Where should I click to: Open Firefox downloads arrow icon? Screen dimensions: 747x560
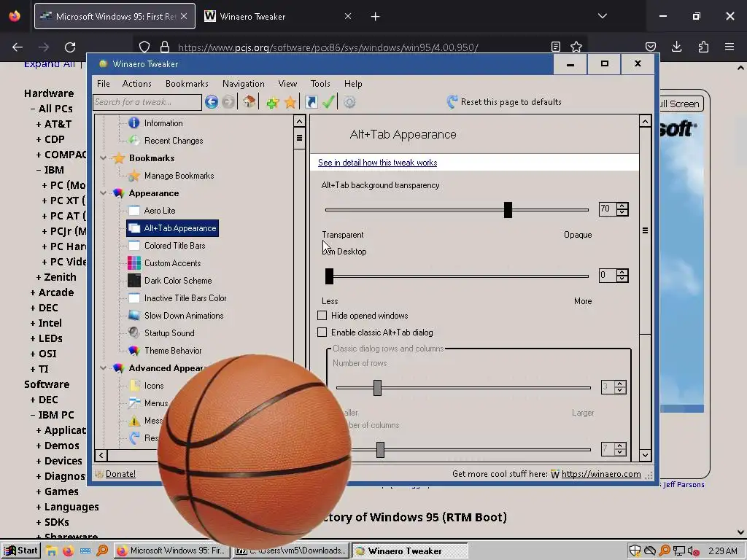coord(676,47)
